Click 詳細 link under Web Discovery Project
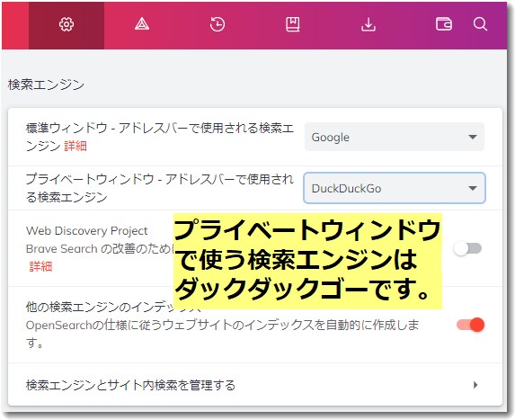Viewport: 515px width, 420px height. coord(40,266)
